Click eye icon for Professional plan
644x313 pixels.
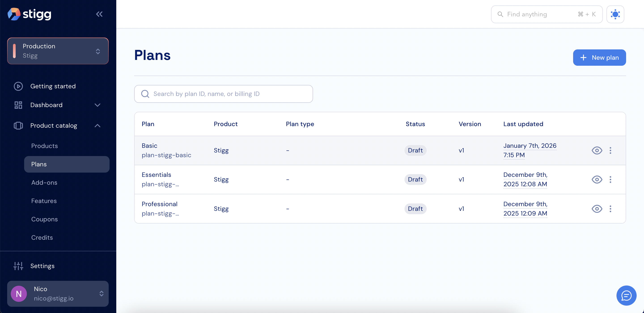(x=597, y=209)
